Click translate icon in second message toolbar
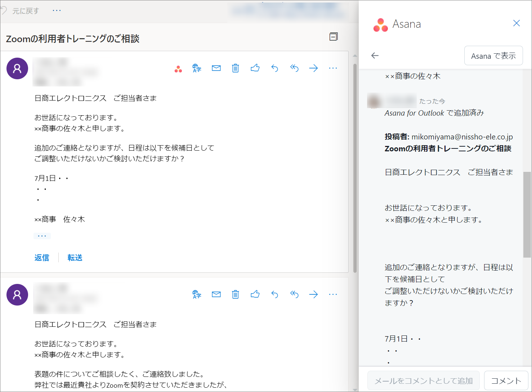Viewport: 532px width, 392px height. pos(197,294)
